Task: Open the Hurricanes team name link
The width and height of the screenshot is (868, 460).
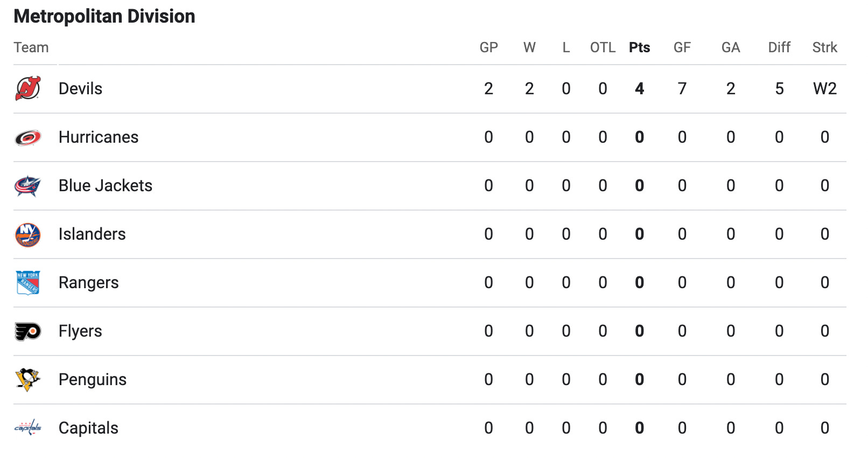Action: [99, 137]
